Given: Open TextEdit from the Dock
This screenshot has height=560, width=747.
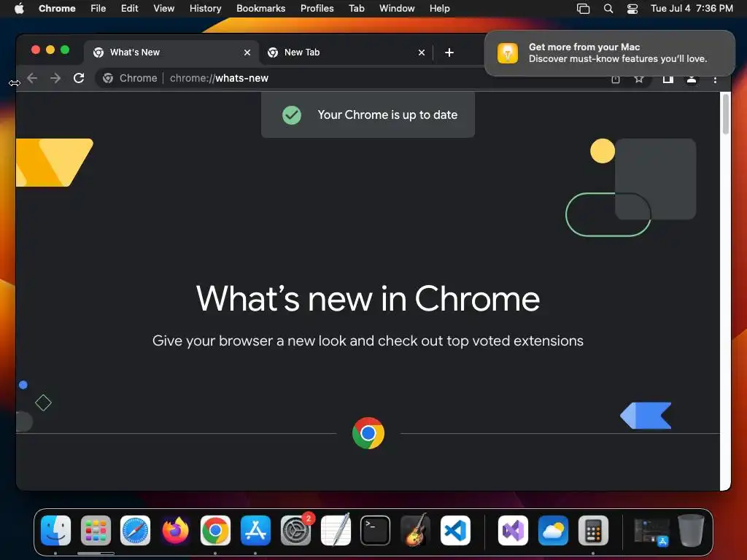Looking at the screenshot, I should pyautogui.click(x=336, y=530).
